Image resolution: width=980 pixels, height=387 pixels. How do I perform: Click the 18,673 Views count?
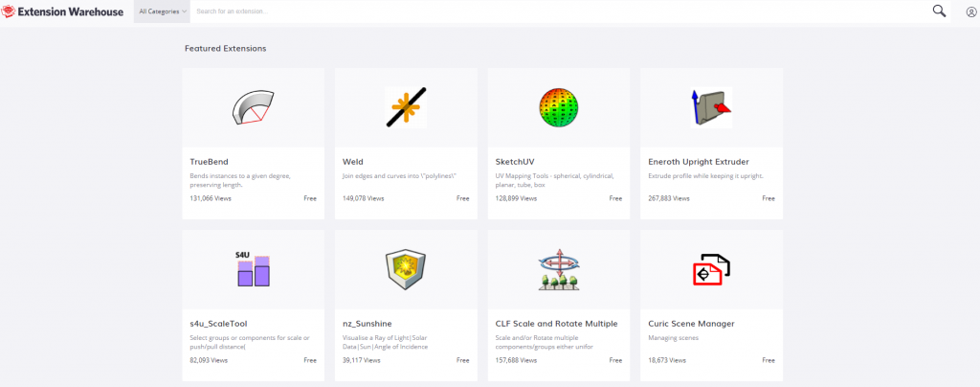click(x=667, y=360)
